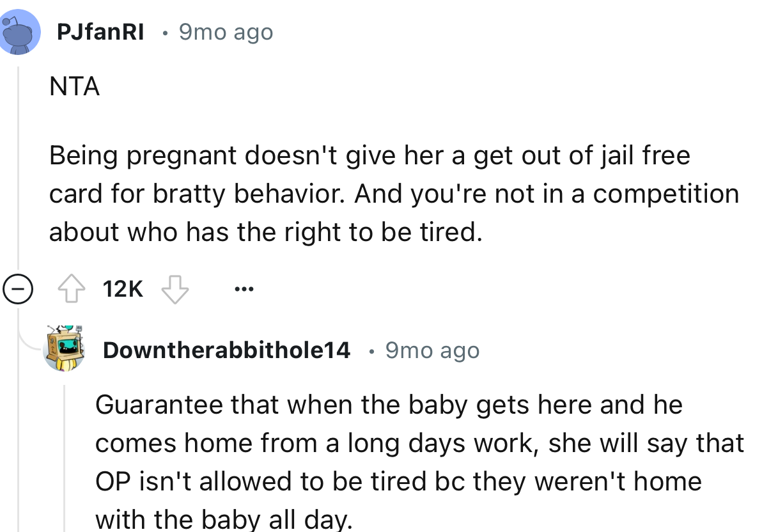Toggle the upvote on the top comment

tap(72, 288)
